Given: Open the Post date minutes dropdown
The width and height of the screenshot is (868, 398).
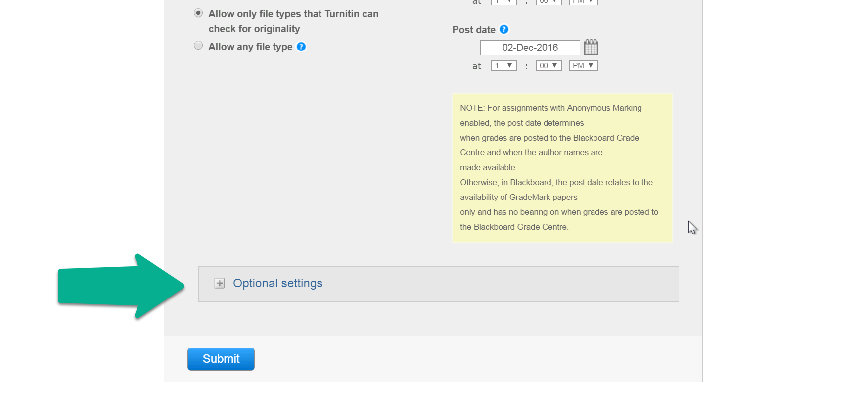Looking at the screenshot, I should [x=549, y=66].
